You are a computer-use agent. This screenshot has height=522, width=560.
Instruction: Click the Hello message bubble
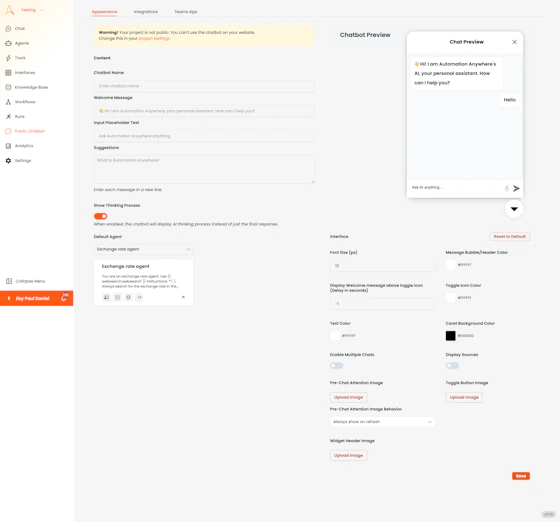coord(510,100)
